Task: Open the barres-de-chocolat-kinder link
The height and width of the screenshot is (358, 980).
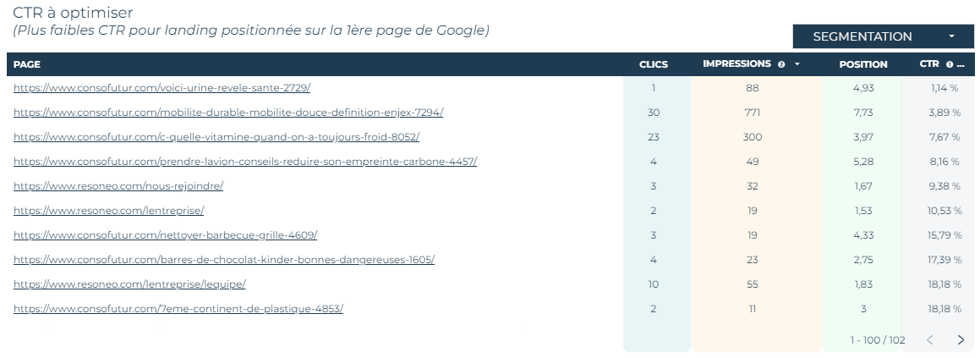Action: pos(224,260)
